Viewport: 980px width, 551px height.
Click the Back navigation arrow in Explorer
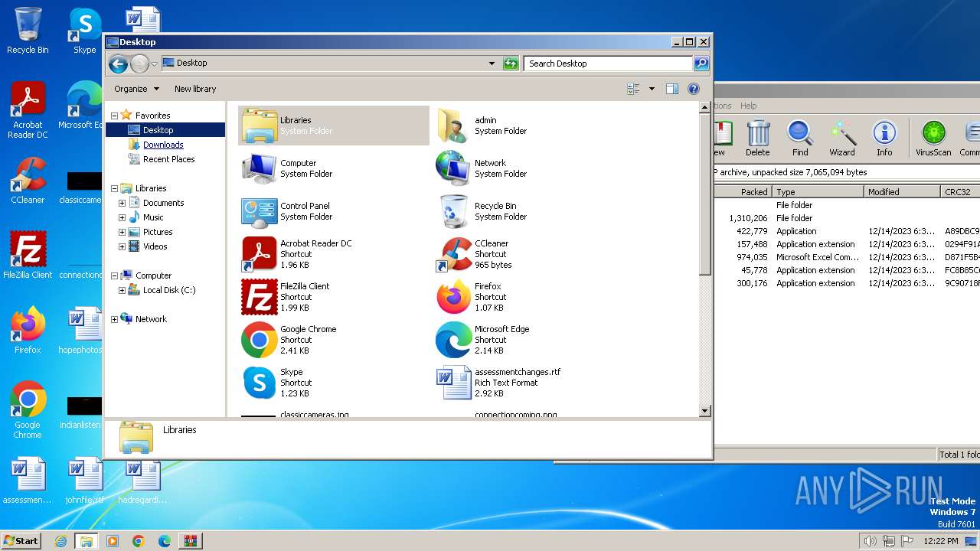(117, 64)
